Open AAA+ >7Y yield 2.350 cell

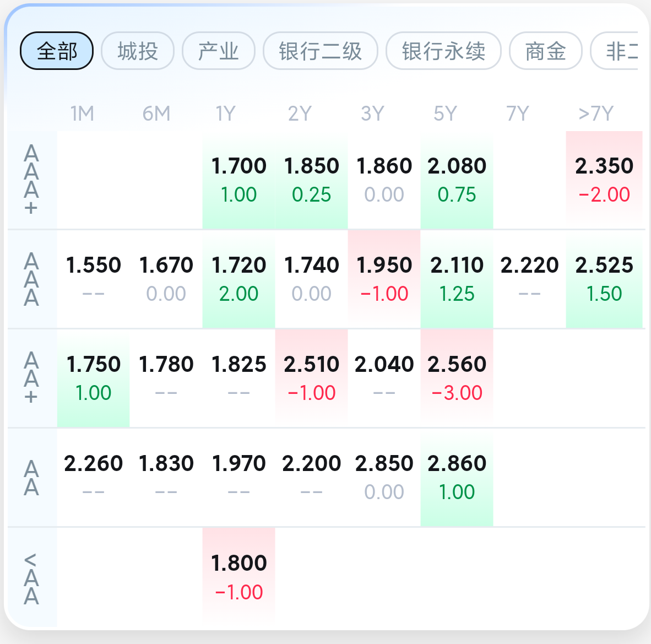604,180
